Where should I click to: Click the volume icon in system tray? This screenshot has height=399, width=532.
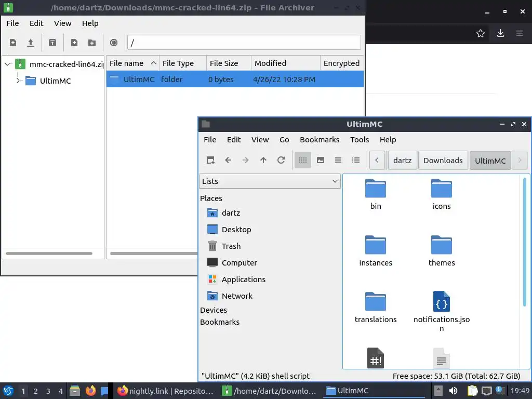coord(453,391)
